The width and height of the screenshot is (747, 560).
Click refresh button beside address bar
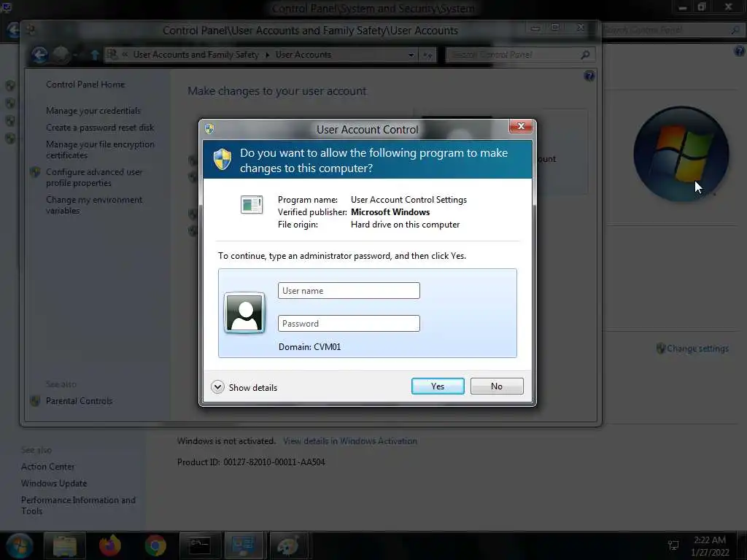pyautogui.click(x=427, y=55)
